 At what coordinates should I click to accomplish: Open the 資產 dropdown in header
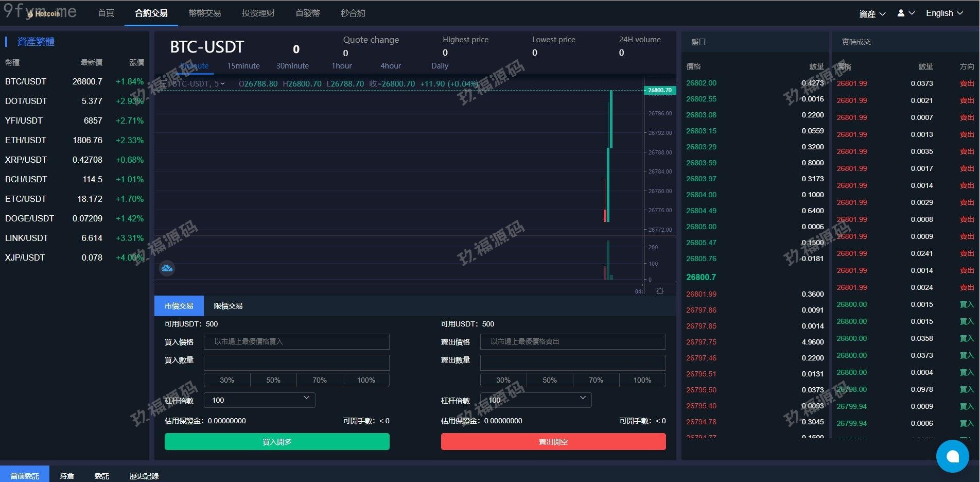pos(872,14)
